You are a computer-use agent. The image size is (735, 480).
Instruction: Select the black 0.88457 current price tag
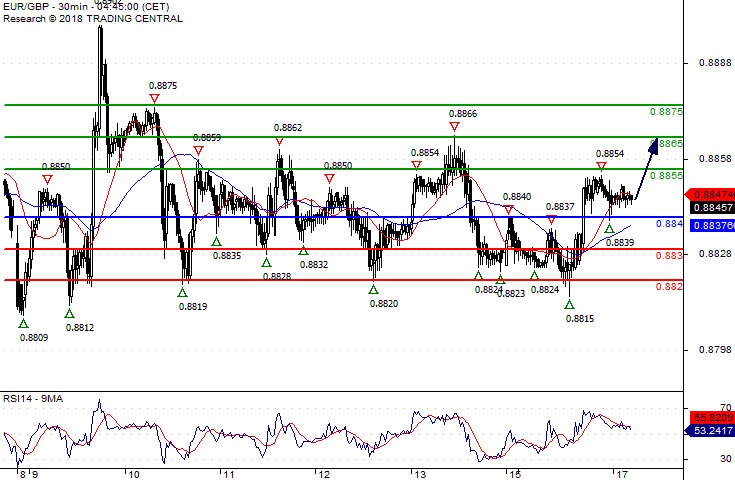[x=712, y=208]
